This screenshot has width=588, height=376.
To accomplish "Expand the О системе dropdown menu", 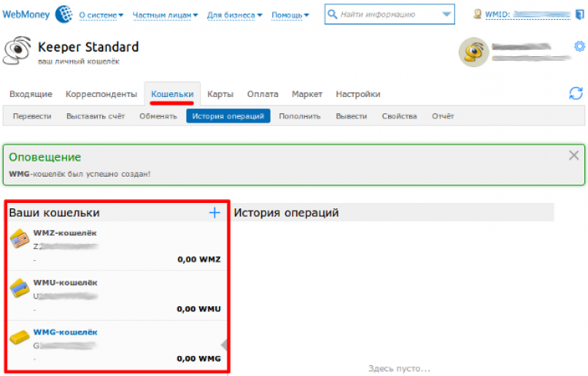I will click(x=101, y=15).
